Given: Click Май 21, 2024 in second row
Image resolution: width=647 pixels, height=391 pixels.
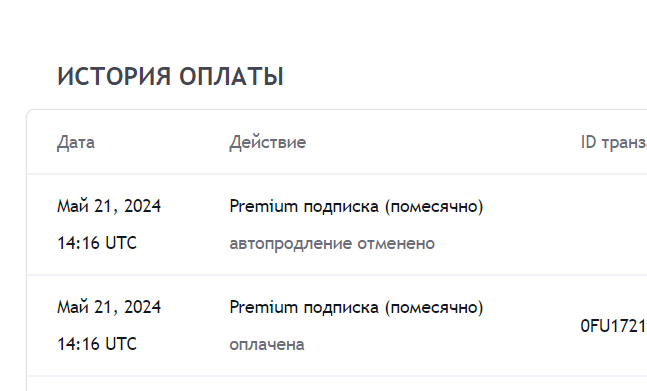Looking at the screenshot, I should coord(109,307).
